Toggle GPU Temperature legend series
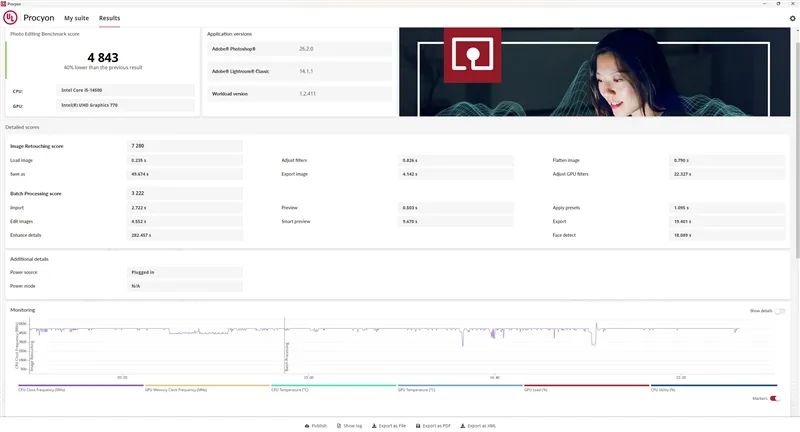 [x=460, y=389]
